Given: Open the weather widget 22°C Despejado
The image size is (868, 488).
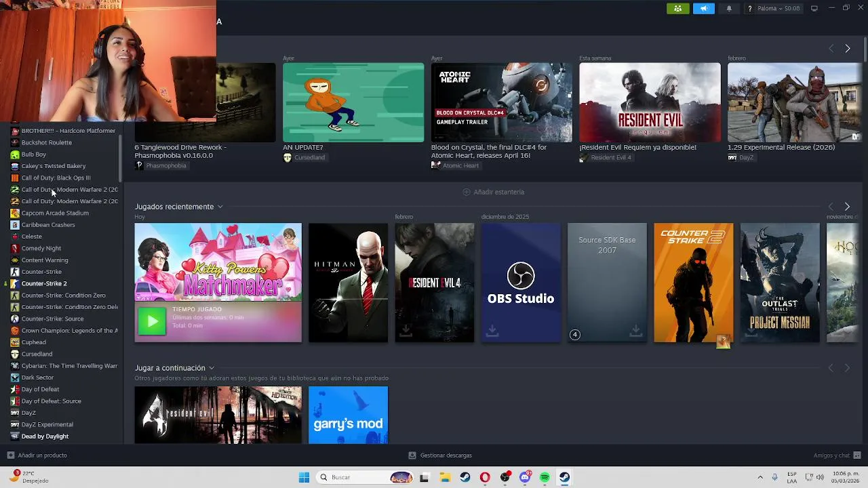Looking at the screenshot, I should pyautogui.click(x=30, y=477).
